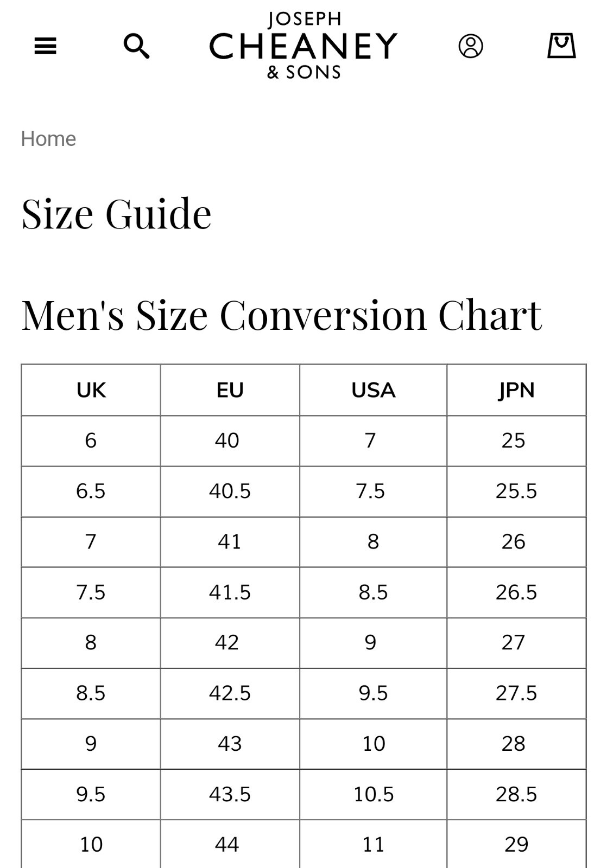Select the UK column header
Screen dimensions: 607x868
point(91,390)
